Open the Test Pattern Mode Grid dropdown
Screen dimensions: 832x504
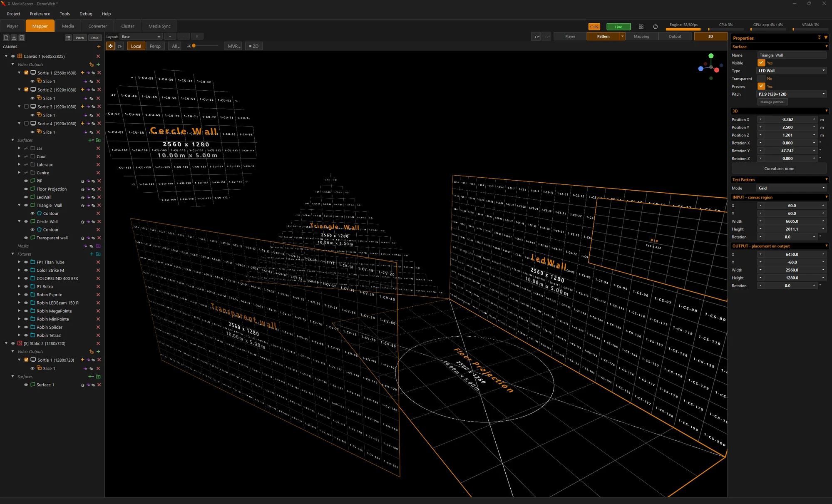coord(792,188)
